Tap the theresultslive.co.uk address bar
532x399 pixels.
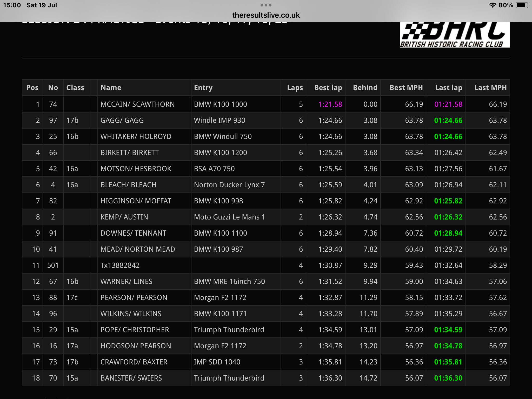pyautogui.click(x=266, y=15)
